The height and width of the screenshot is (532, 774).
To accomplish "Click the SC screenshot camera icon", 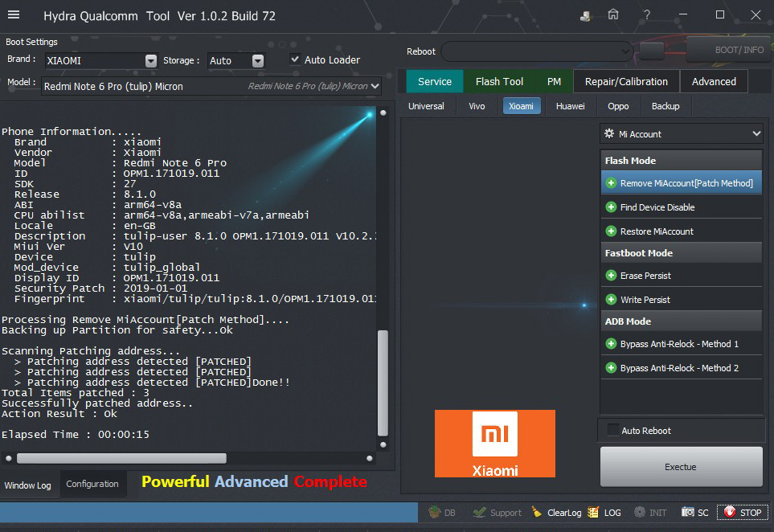I will 688,512.
